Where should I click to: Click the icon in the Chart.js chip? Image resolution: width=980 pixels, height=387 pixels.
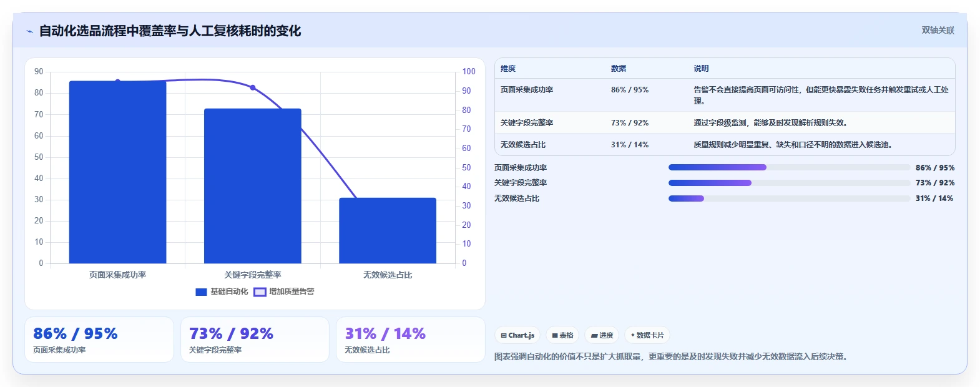pyautogui.click(x=504, y=336)
